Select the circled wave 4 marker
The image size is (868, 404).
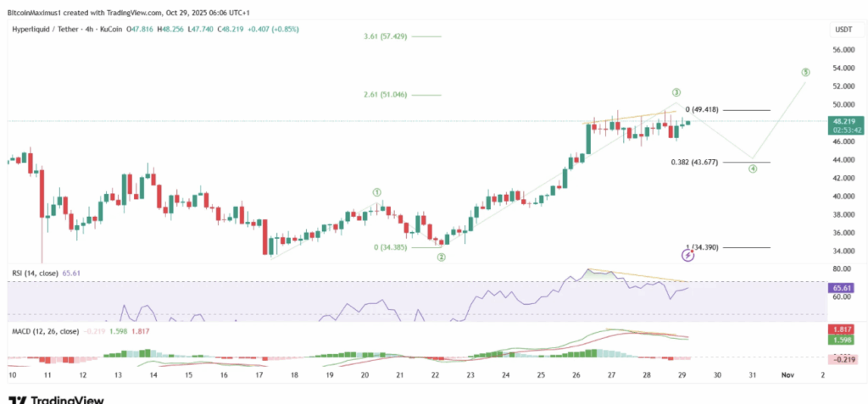752,169
